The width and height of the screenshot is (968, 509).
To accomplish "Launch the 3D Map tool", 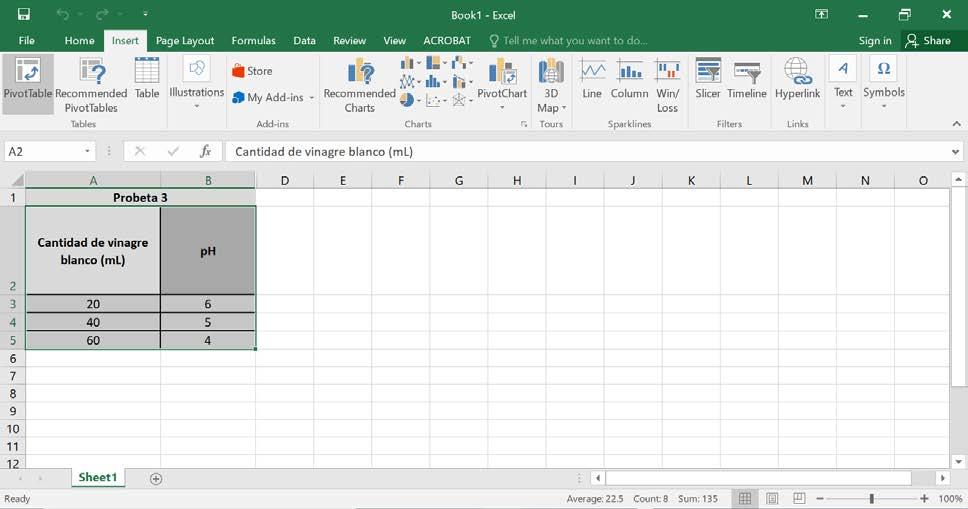I will [x=551, y=86].
